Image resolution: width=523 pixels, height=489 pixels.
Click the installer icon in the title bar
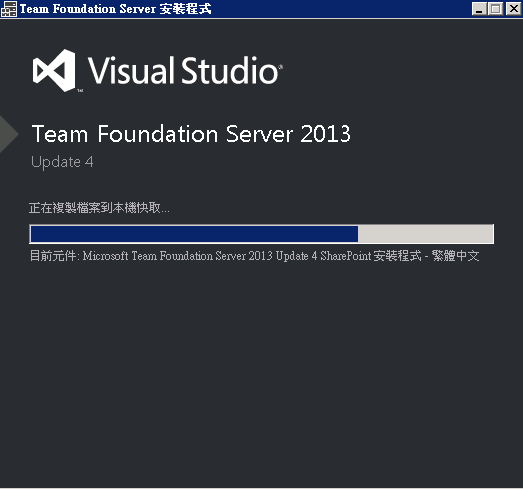9,9
